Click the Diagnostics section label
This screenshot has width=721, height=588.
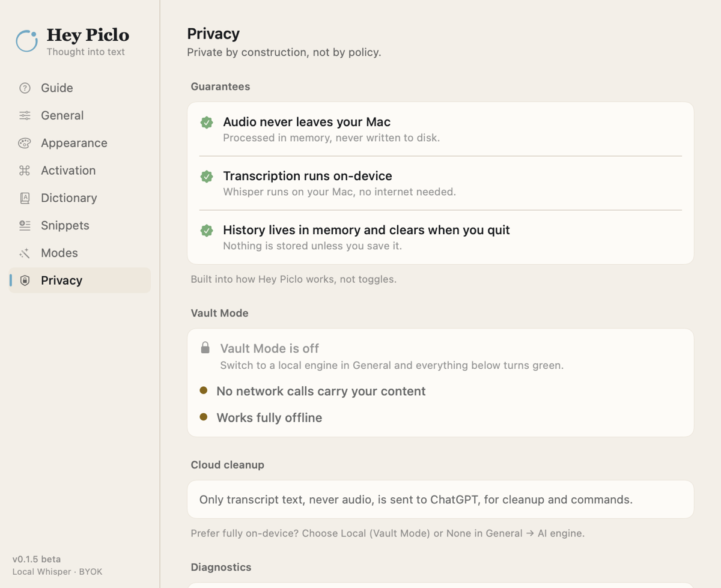221,568
